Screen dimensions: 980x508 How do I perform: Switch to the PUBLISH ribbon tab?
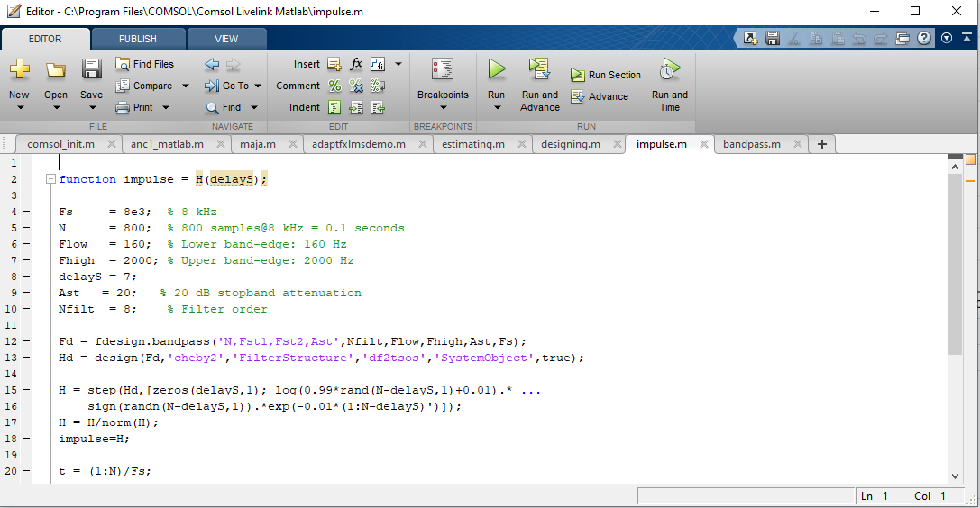[x=138, y=39]
